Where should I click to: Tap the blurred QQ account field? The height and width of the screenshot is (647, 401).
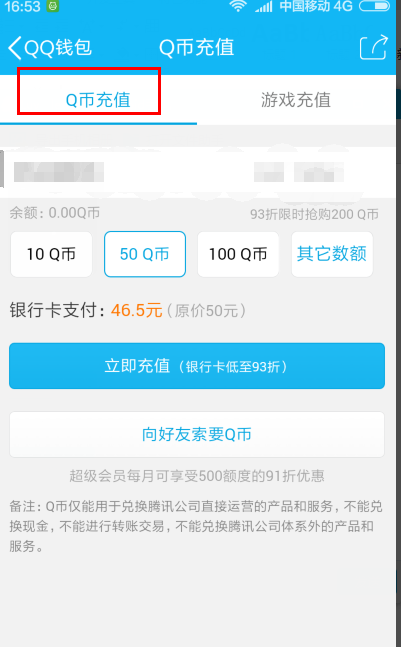coord(198,172)
